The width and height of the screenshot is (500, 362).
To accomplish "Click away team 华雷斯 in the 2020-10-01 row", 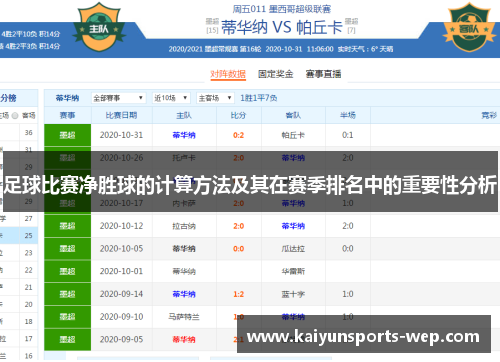I will pos(293,271).
